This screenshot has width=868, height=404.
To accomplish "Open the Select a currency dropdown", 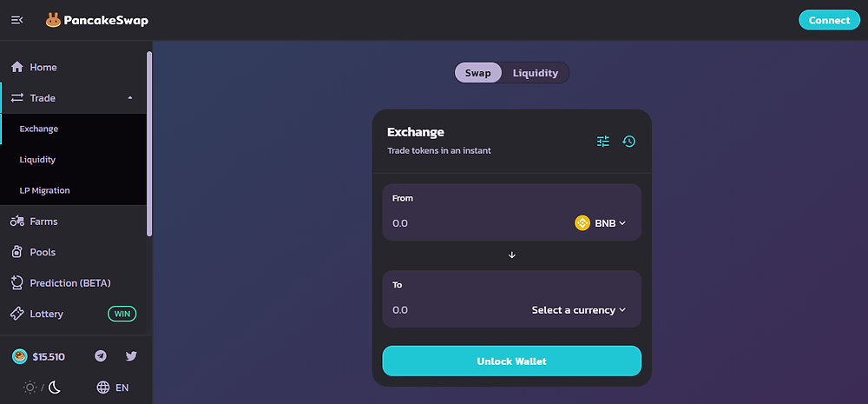I will click(x=578, y=310).
